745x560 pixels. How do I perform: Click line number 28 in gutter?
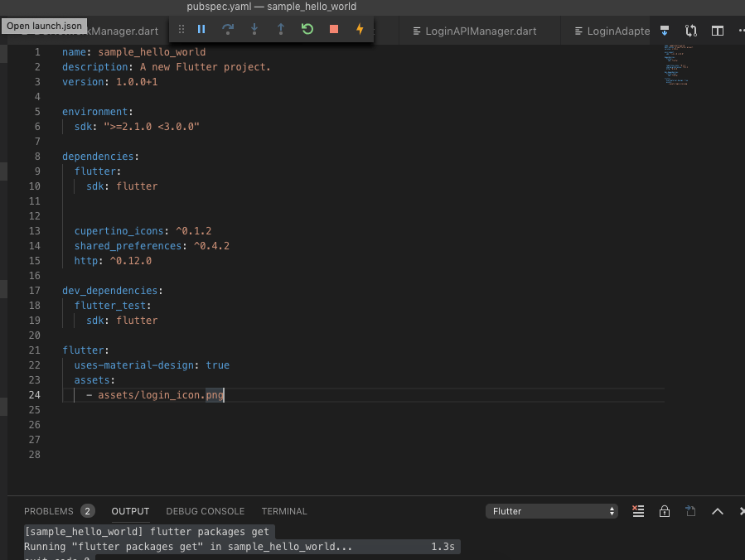34,455
